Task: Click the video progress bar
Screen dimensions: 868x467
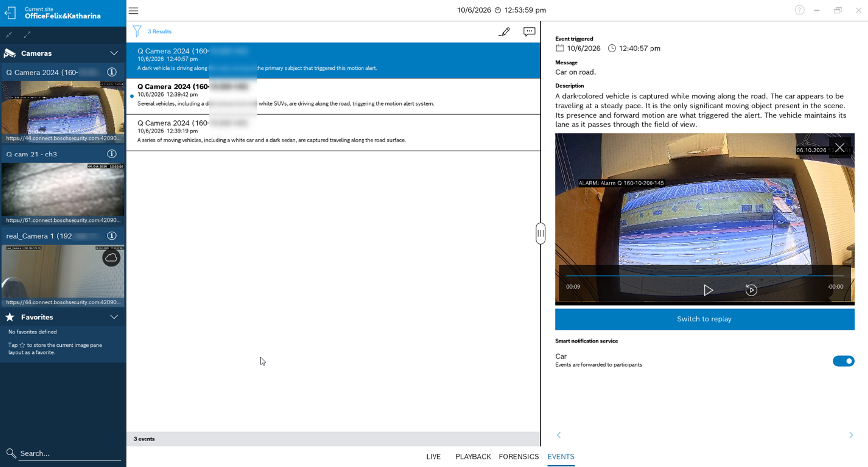Action: coord(704,276)
